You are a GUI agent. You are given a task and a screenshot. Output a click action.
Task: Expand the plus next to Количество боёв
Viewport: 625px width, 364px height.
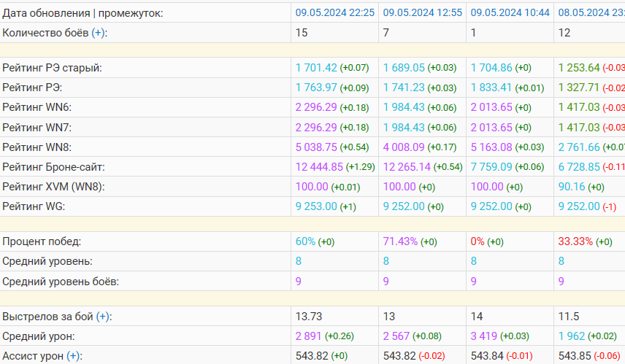tap(98, 33)
